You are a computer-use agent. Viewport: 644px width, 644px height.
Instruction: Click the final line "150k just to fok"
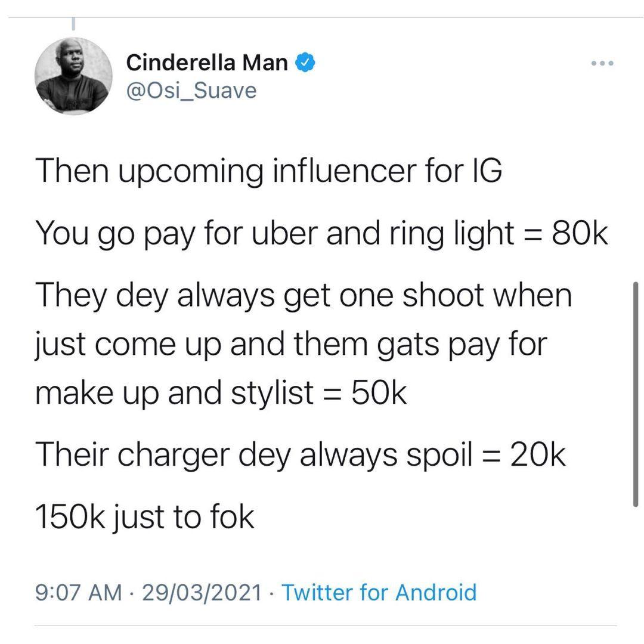(x=145, y=516)
